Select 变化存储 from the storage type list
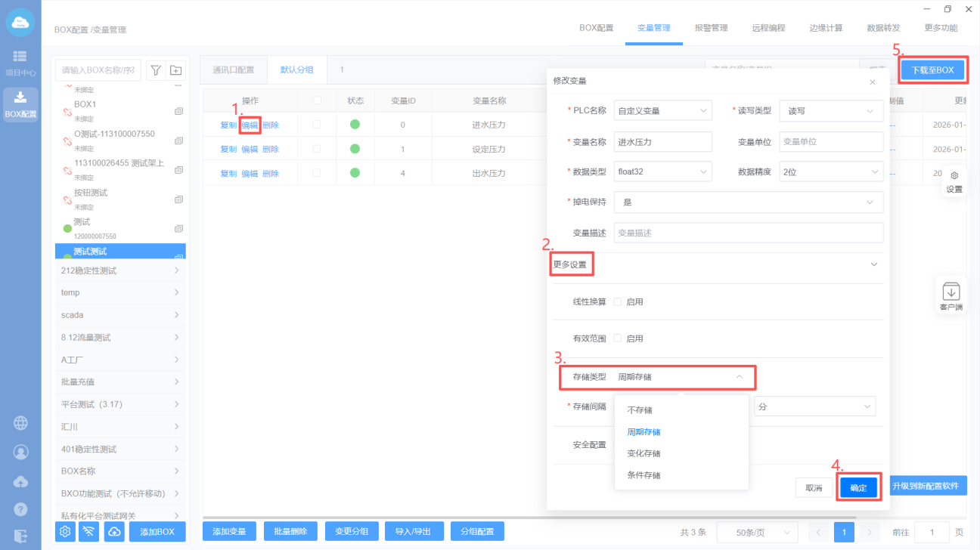This screenshot has height=550, width=980. [644, 454]
